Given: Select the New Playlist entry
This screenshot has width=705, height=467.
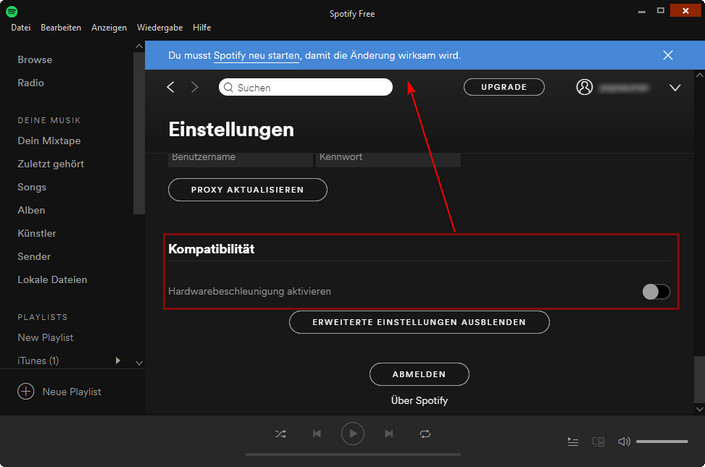Looking at the screenshot, I should coord(45,338).
